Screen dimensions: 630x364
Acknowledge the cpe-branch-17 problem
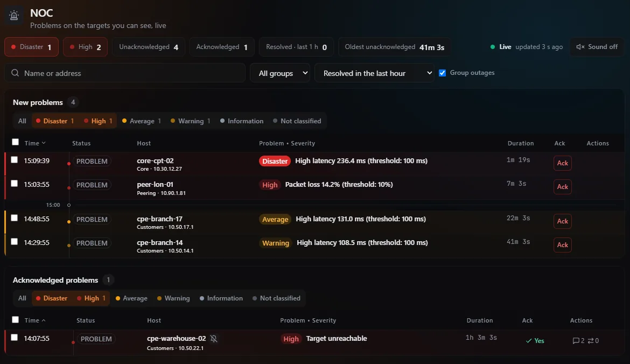click(x=563, y=221)
